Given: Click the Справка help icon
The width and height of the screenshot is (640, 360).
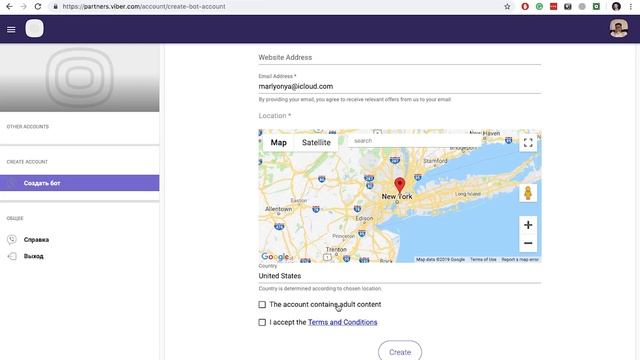Looking at the screenshot, I should [x=12, y=240].
